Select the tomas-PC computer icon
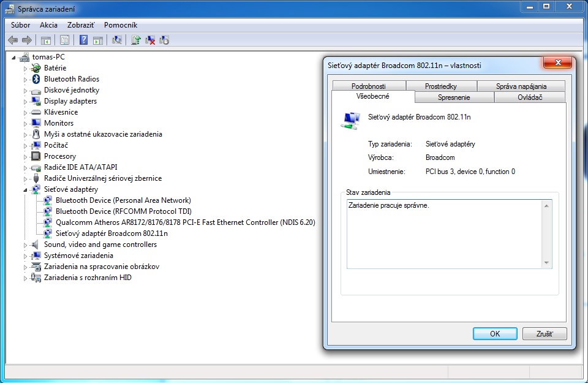Image resolution: width=588 pixels, height=383 pixels. (24, 57)
